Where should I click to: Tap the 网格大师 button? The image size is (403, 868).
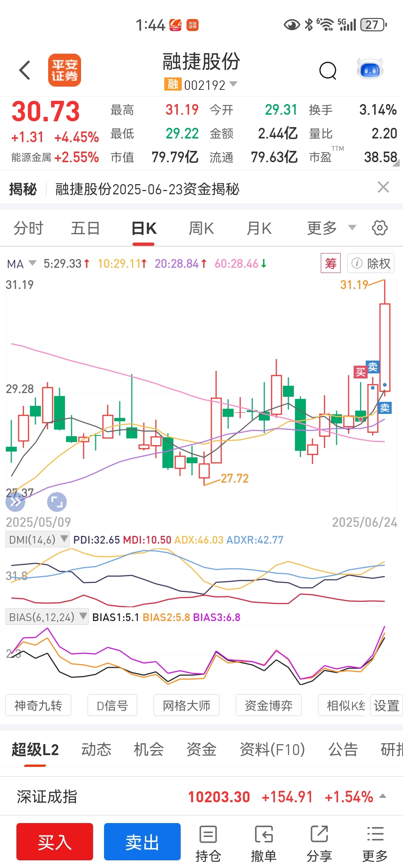(x=187, y=705)
